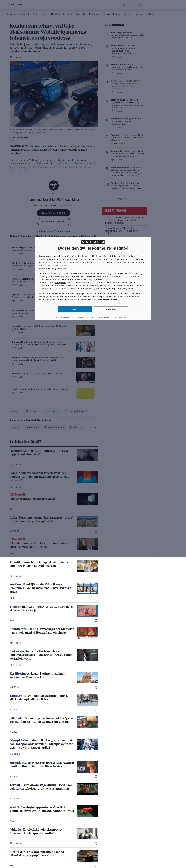Open the Kerjat Mariia Niskavaara headline

point(38,853)
